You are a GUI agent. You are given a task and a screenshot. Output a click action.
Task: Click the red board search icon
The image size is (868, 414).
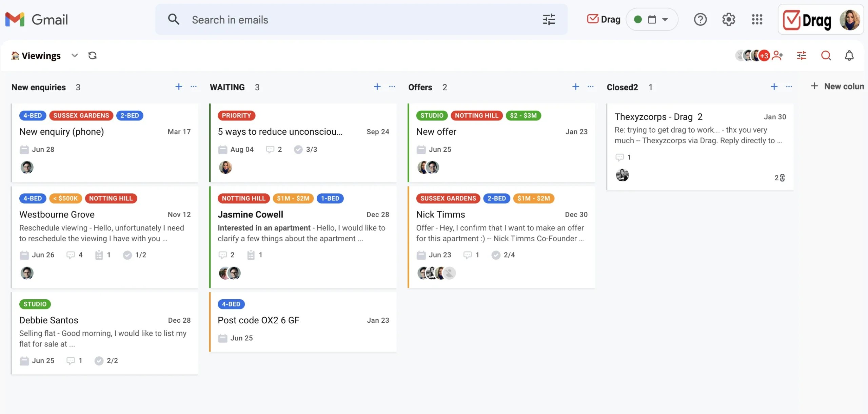(x=826, y=55)
